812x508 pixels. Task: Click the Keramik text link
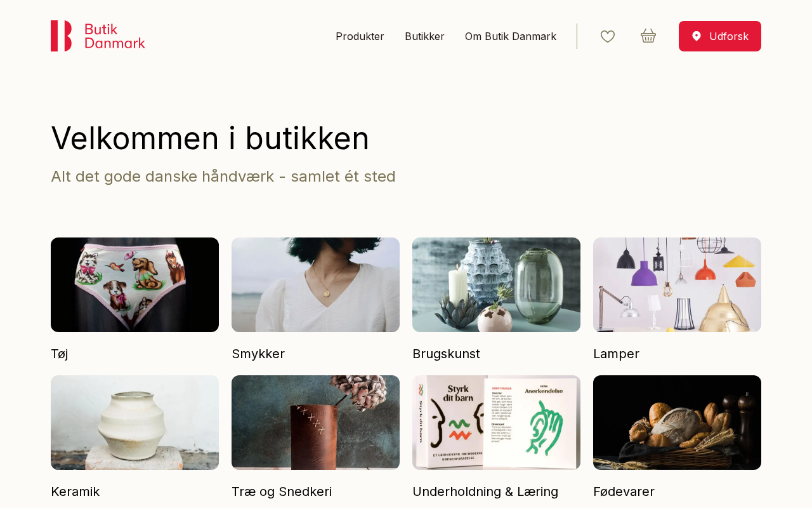coord(75,491)
